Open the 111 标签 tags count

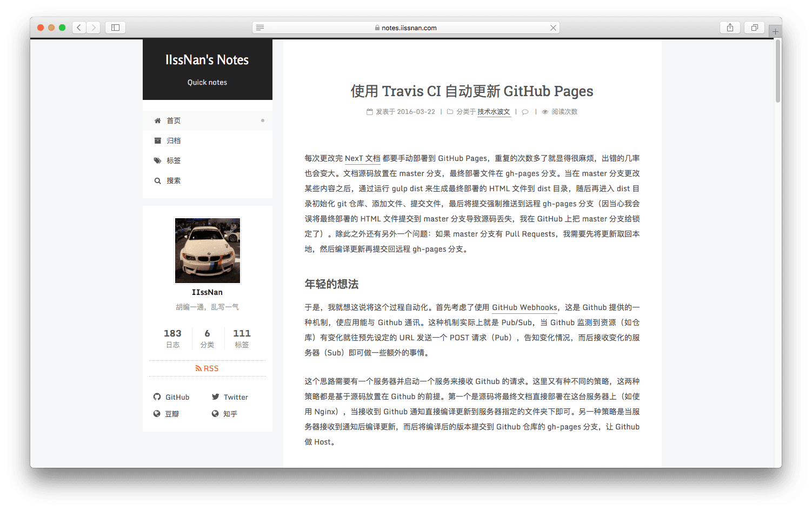click(242, 338)
